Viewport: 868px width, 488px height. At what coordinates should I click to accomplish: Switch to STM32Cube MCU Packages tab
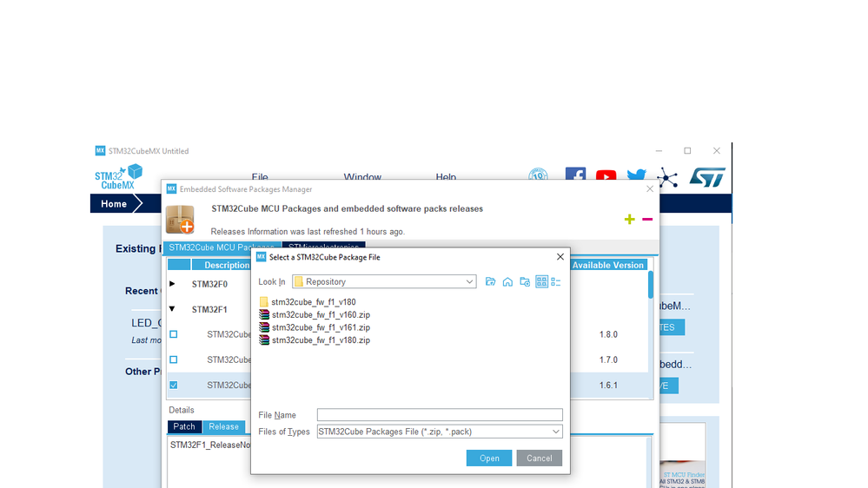pyautogui.click(x=222, y=247)
